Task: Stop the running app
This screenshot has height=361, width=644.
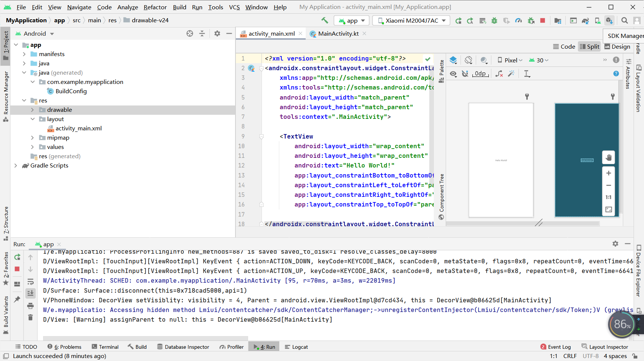Action: 543,20
